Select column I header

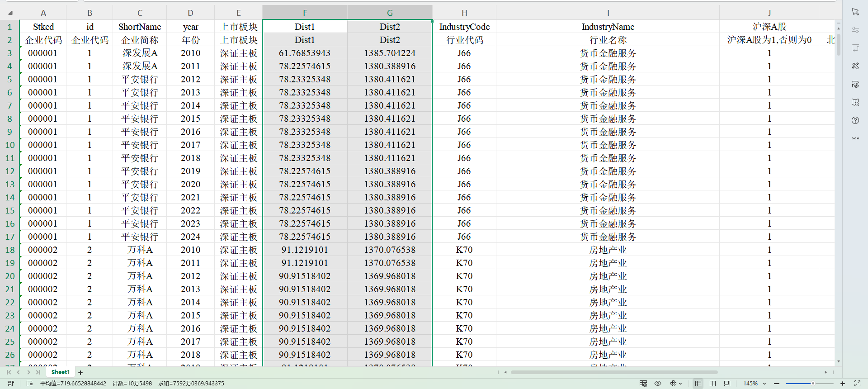[608, 13]
